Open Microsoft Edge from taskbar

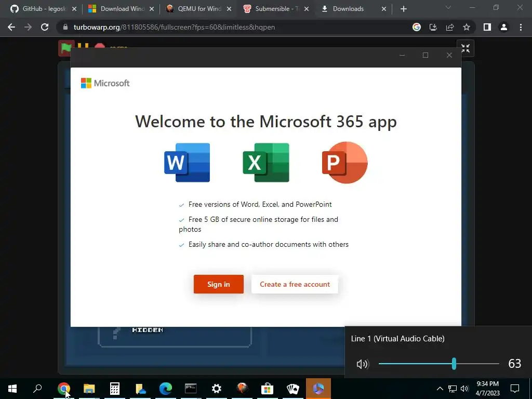(166, 389)
